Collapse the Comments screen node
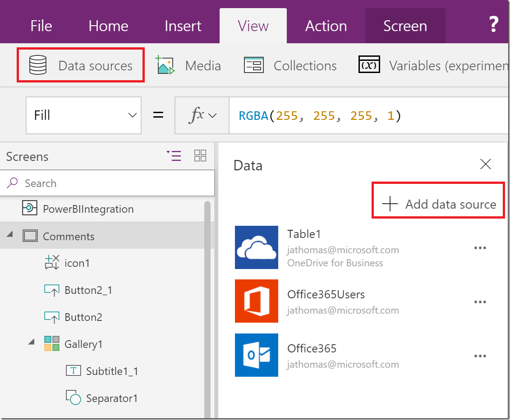The image size is (510, 420). pyautogui.click(x=10, y=234)
